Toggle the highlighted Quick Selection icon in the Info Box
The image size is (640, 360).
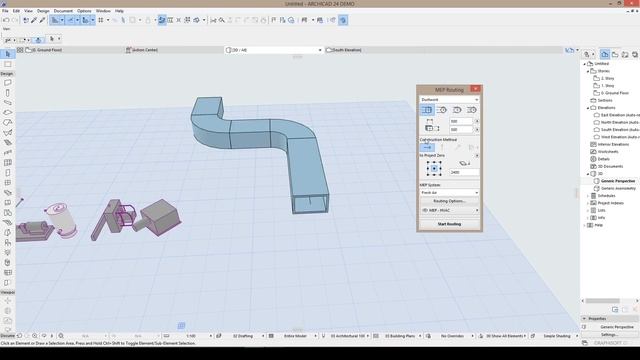click(x=38, y=40)
